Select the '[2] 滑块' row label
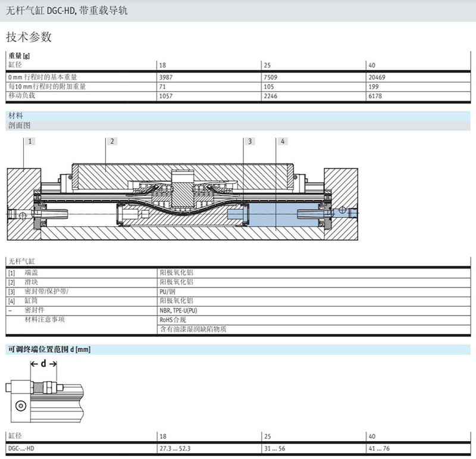Image resolution: width=476 pixels, height=459 pixels. click(x=23, y=282)
